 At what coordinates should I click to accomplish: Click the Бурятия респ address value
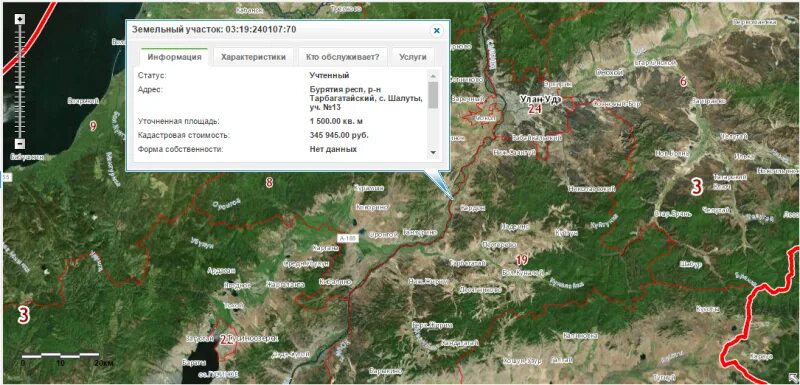click(x=365, y=98)
